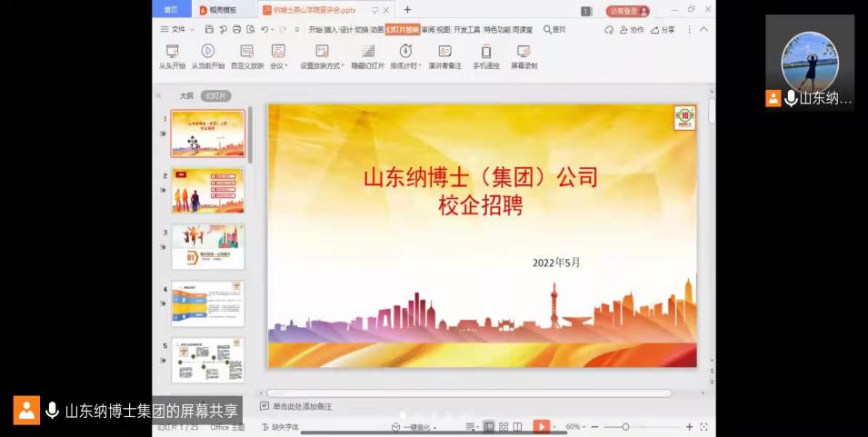Click the orange play slideshow button in status bar
The height and width of the screenshot is (437, 868).
coord(541,426)
